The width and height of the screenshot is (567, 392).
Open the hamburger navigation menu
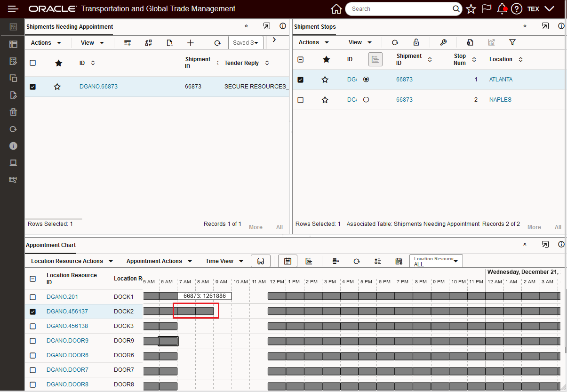pos(13,9)
